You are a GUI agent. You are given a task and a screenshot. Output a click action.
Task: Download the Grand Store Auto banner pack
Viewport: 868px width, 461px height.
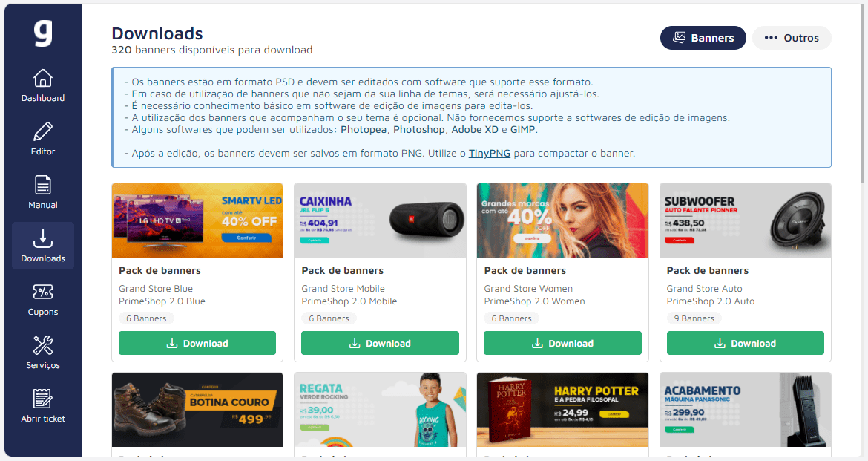click(745, 343)
